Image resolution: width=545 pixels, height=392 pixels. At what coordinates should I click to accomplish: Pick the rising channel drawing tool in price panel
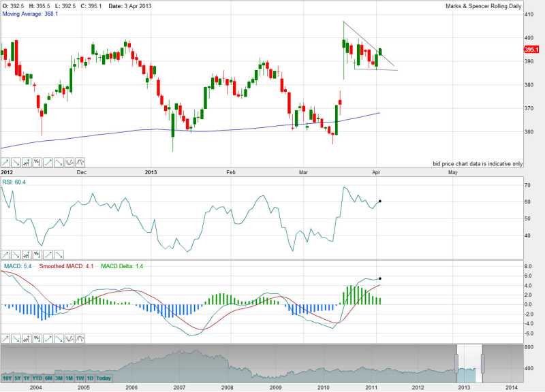pyautogui.click(x=27, y=162)
